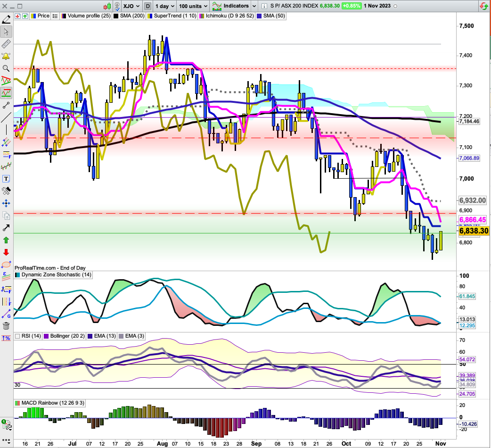
Task: Click the SMA (200) black color swatch
Action: pyautogui.click(x=116, y=16)
